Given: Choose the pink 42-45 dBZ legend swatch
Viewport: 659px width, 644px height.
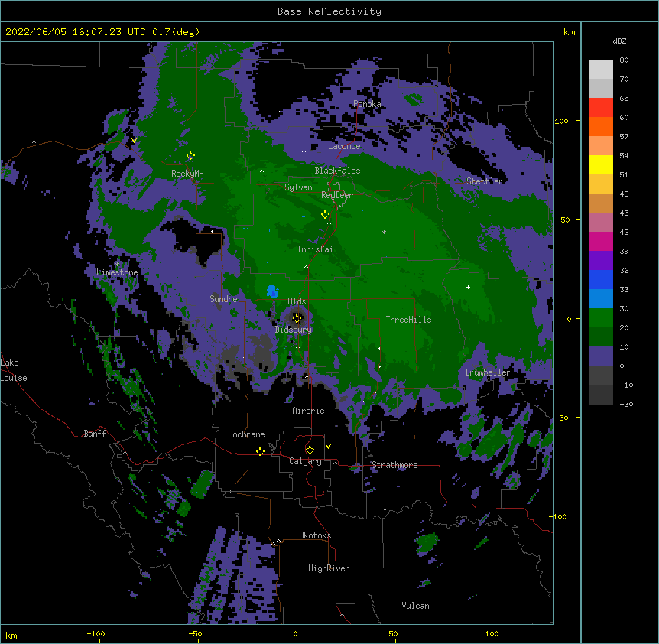Looking at the screenshot, I should [601, 223].
